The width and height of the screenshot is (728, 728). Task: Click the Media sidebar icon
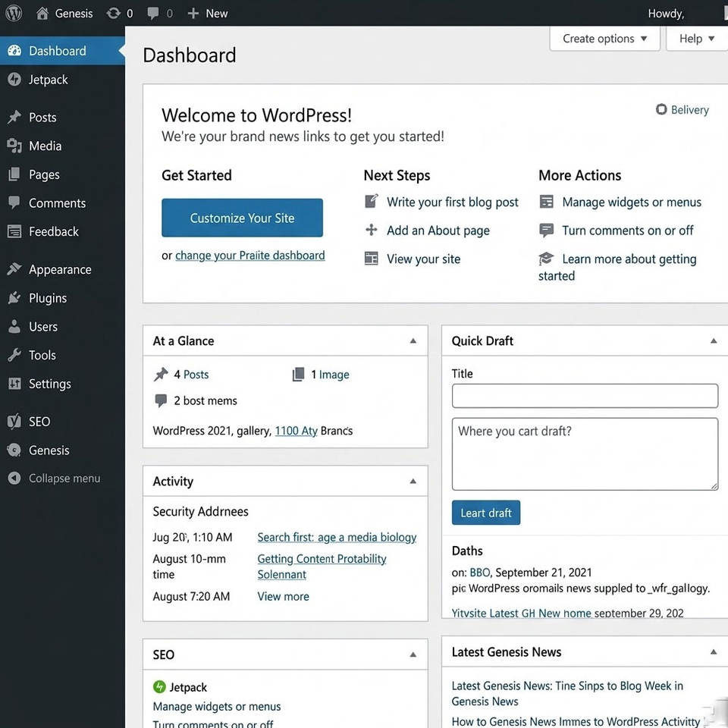(x=14, y=146)
